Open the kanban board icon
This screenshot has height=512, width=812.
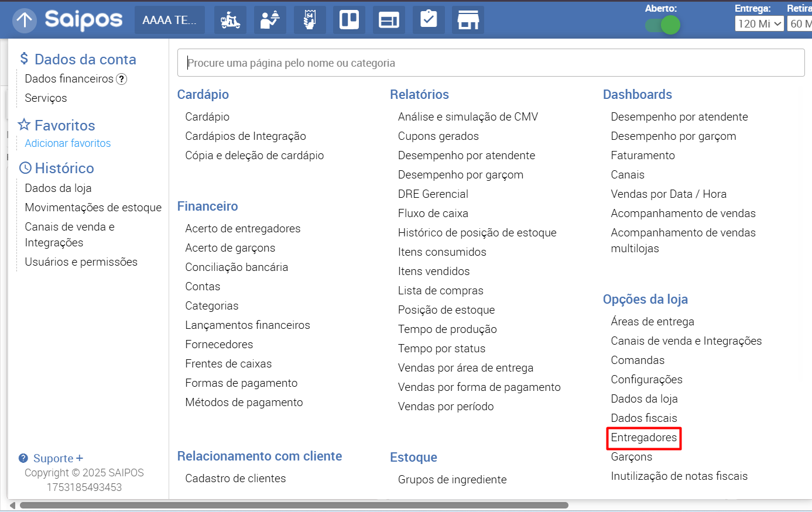(350, 20)
